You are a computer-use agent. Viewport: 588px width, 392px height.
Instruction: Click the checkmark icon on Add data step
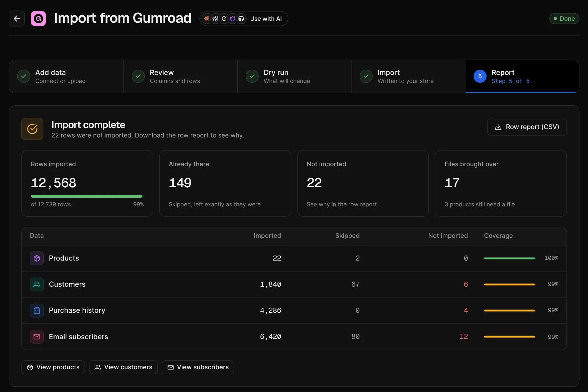(x=24, y=76)
